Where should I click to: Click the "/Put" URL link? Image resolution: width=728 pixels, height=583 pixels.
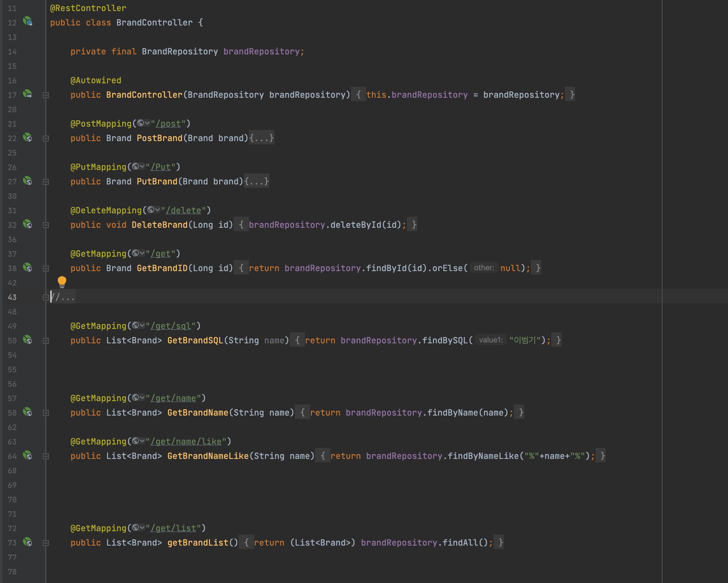[x=161, y=167]
